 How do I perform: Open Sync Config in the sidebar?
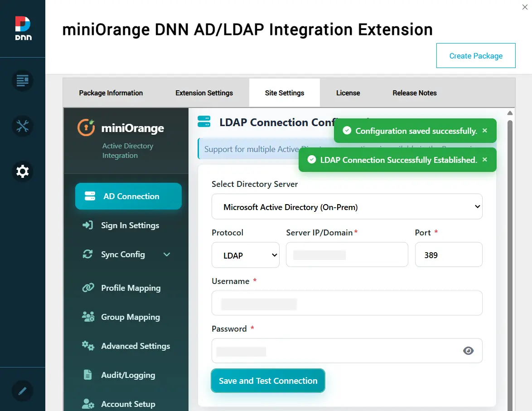(128, 254)
